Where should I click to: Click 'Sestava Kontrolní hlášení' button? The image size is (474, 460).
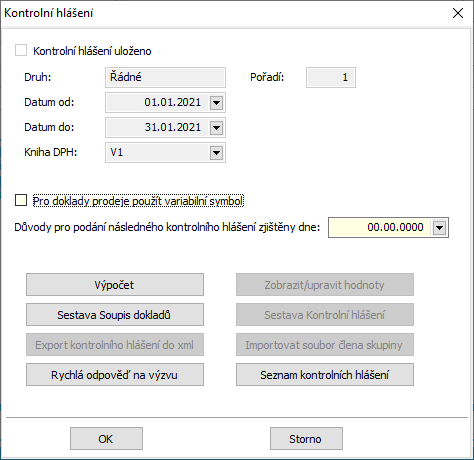pyautogui.click(x=325, y=315)
